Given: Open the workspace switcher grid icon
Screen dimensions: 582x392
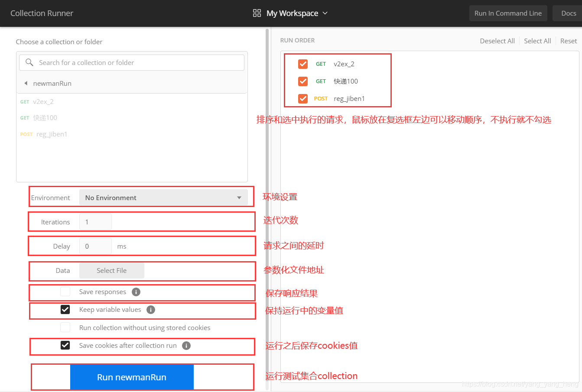Looking at the screenshot, I should pyautogui.click(x=257, y=13).
